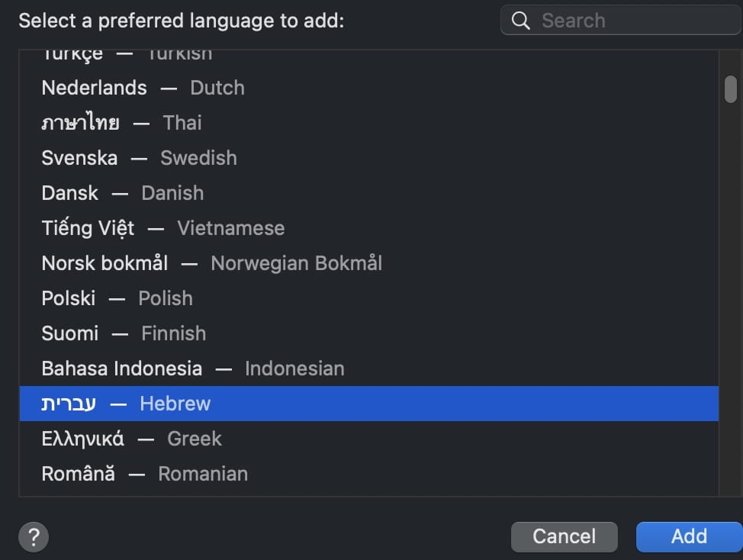
Task: Select the Hebrew language row
Action: point(368,404)
